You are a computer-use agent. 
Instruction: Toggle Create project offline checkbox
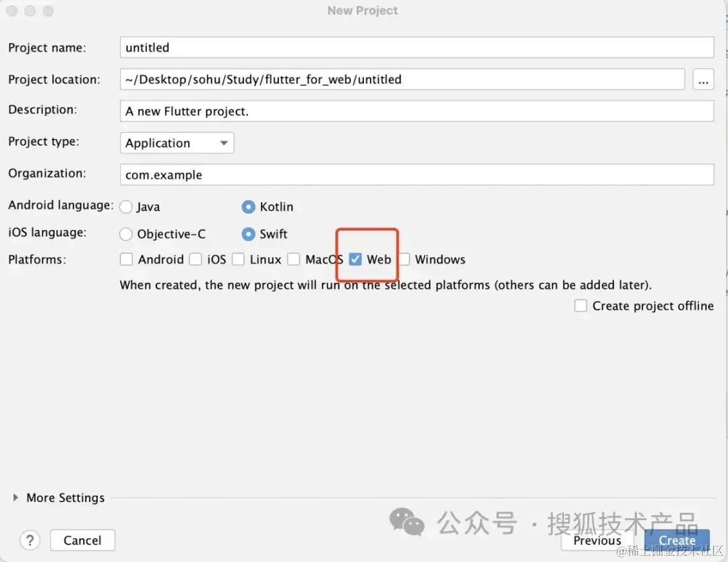click(x=580, y=306)
